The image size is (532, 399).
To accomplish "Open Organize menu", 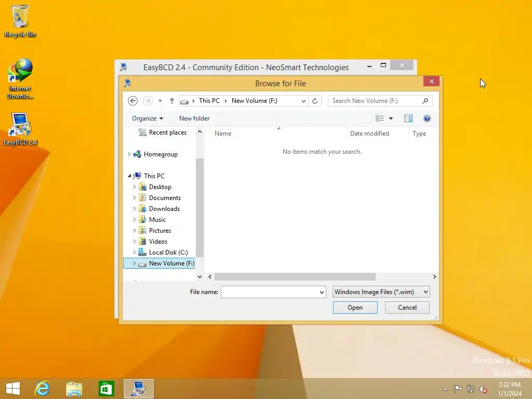I will (x=147, y=118).
